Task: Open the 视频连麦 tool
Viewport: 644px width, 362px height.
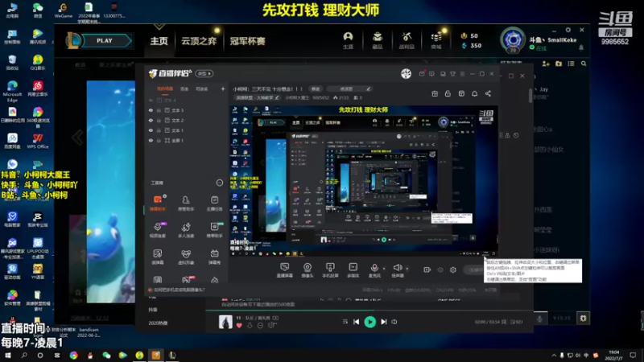Action: [157, 230]
